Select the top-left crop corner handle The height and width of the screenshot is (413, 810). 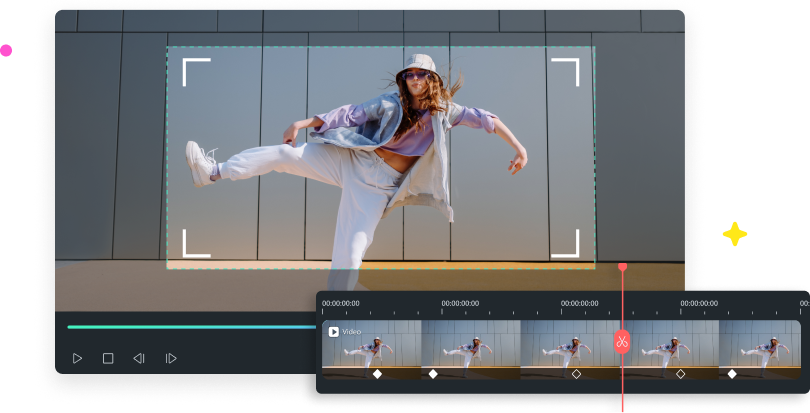197,72
